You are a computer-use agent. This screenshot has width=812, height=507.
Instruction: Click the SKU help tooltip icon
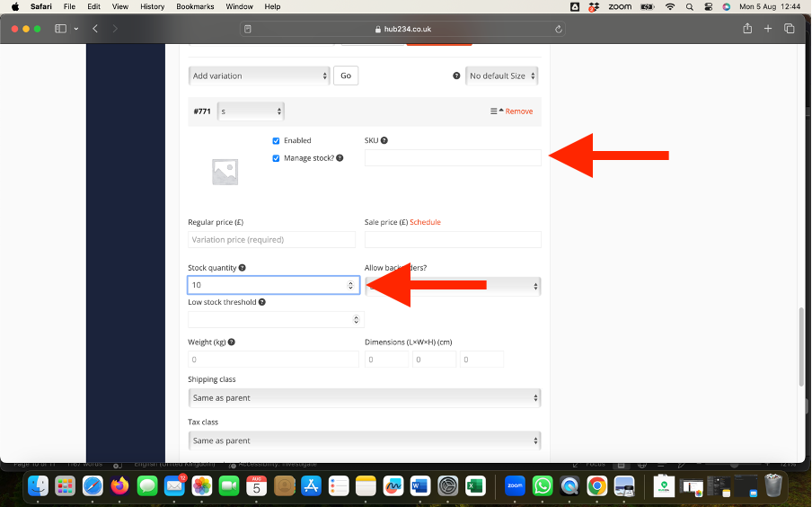pos(384,141)
